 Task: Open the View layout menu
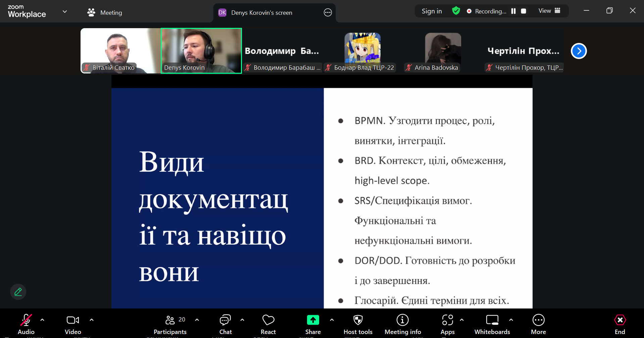(x=549, y=11)
